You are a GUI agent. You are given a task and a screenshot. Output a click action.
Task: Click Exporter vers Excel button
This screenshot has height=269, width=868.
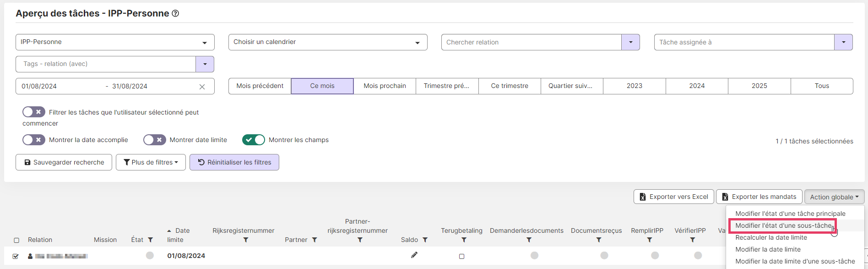point(673,197)
